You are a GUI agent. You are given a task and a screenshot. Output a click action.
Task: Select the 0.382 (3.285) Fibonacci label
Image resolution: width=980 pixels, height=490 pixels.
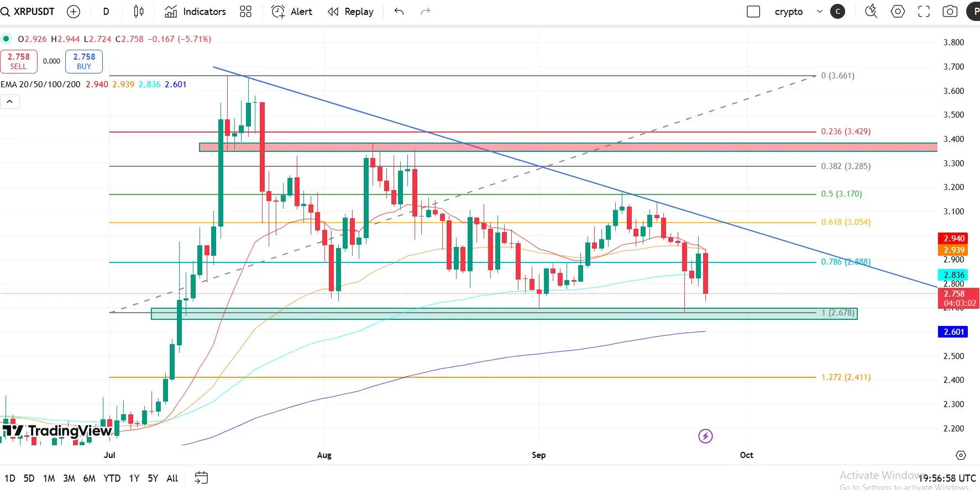[846, 166]
